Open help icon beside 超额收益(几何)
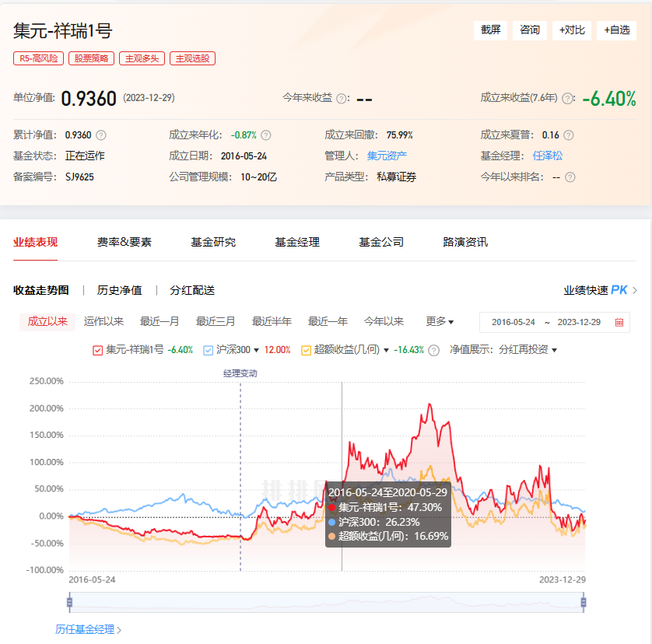This screenshot has height=644, width=652. [433, 351]
